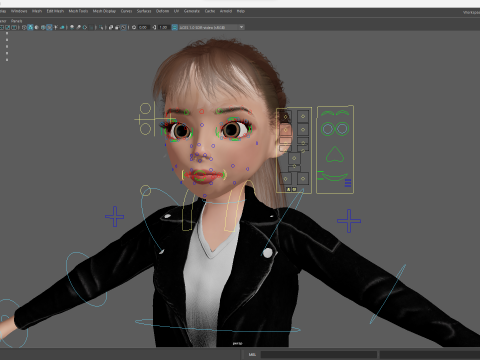Click the MEL script type label
The height and width of the screenshot is (360, 480).
[x=252, y=354]
